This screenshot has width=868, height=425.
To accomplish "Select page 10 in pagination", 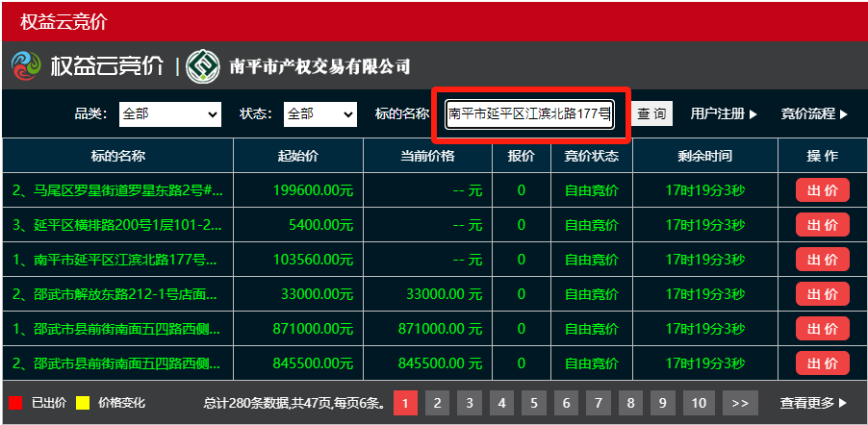I will [x=699, y=403].
